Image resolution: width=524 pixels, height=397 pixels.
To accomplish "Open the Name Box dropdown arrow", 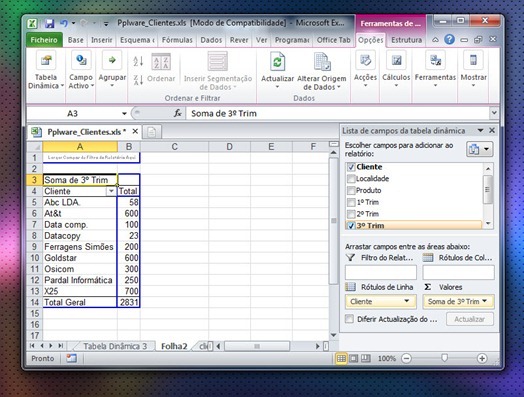I will tap(124, 114).
